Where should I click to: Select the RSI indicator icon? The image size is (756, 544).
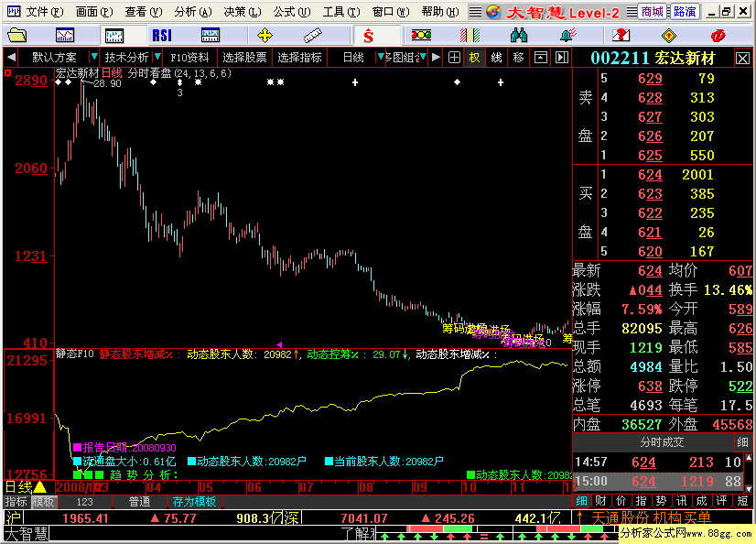(x=162, y=35)
